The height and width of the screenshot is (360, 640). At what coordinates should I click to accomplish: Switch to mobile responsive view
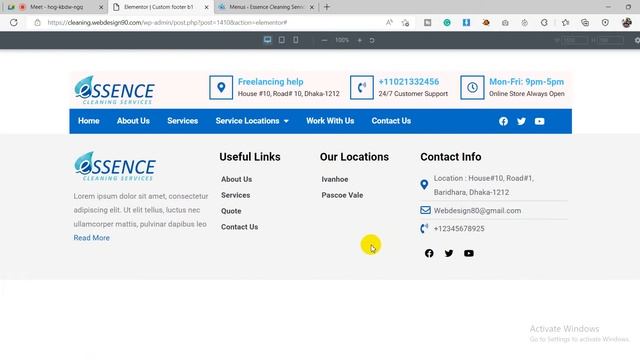click(296, 40)
